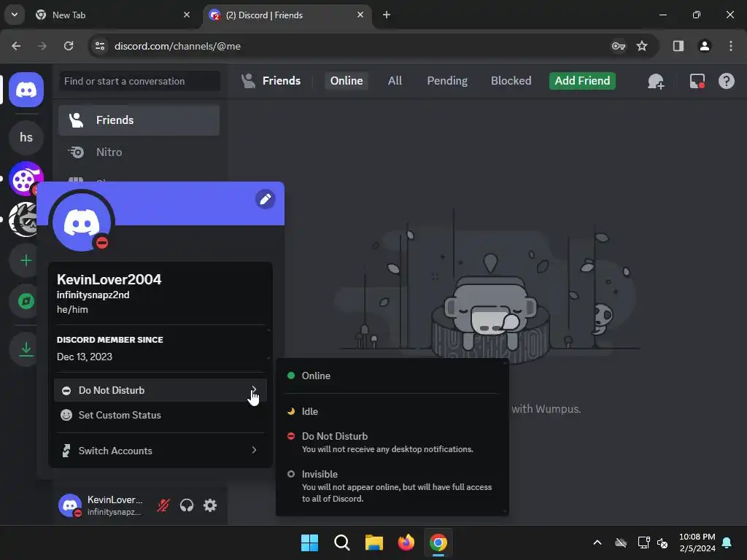Bookmark this tab star icon
The image size is (747, 560).
click(642, 46)
